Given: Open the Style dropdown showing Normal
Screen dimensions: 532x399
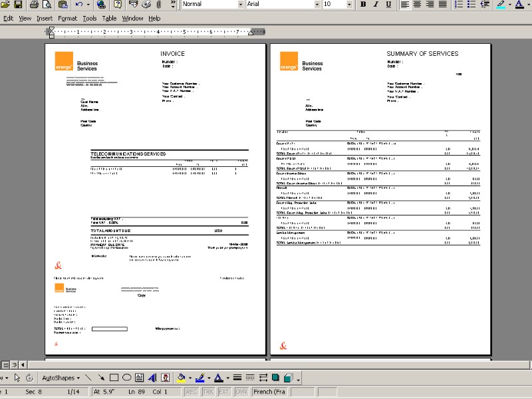Looking at the screenshot, I should click(x=241, y=5).
